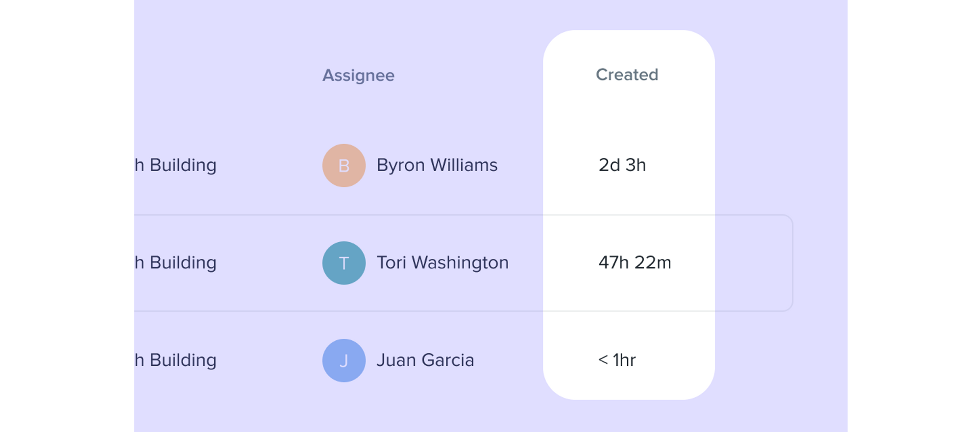
Task: Select the < 1hr created time
Action: [617, 360]
